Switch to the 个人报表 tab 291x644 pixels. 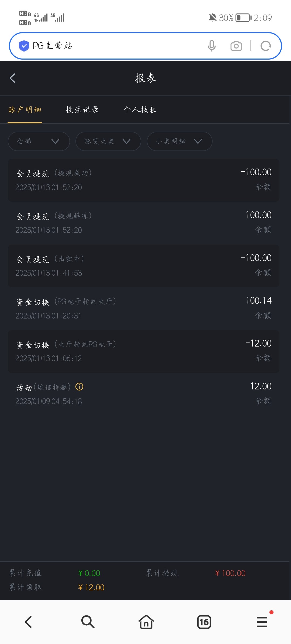[x=140, y=110]
